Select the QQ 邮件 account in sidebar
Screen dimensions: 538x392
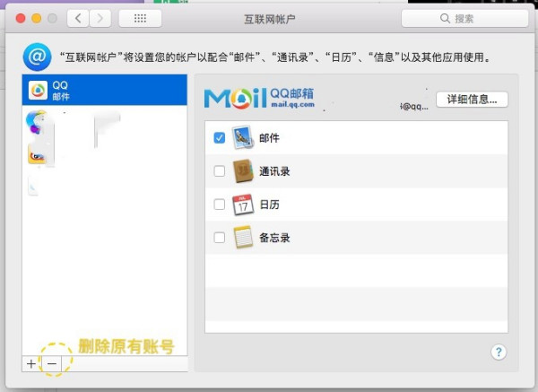point(104,90)
